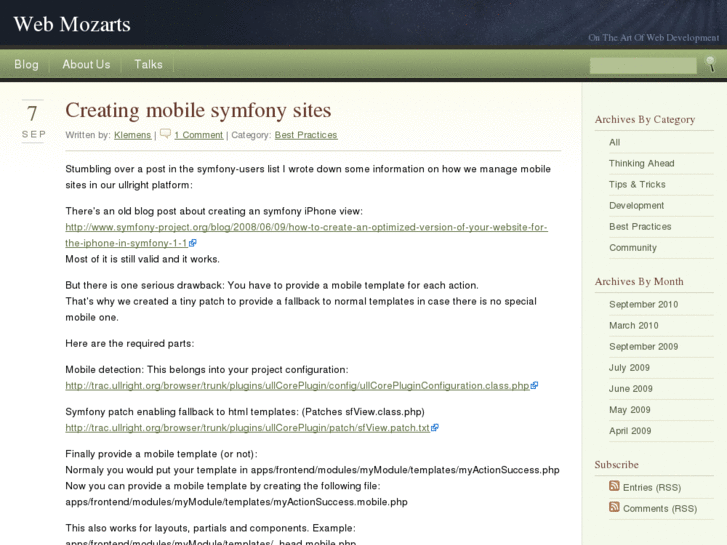
Task: Click the tagline On The Art Of Web Development
Action: [x=654, y=38]
